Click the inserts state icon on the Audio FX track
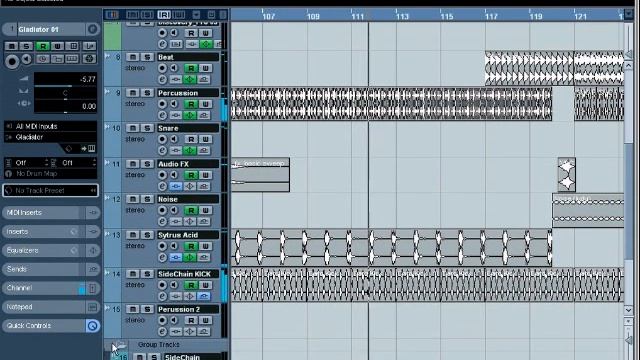640x360 pixels. coord(176,186)
